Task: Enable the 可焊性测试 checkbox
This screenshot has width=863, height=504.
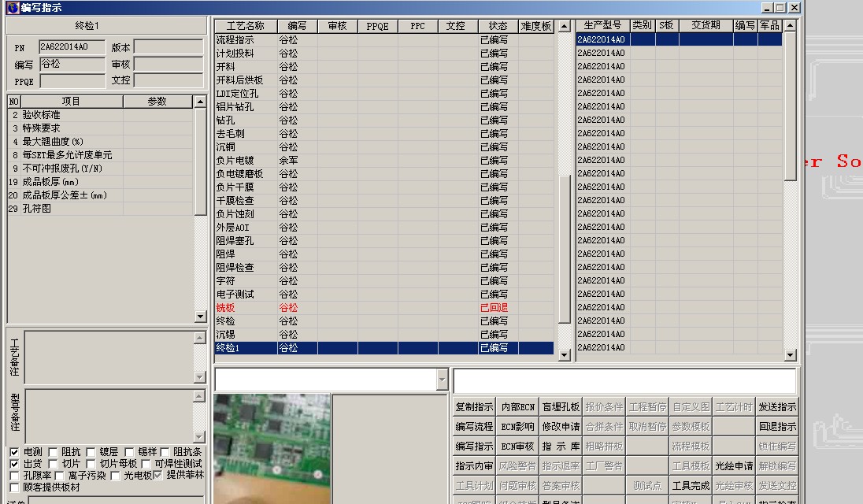Action: [x=146, y=464]
